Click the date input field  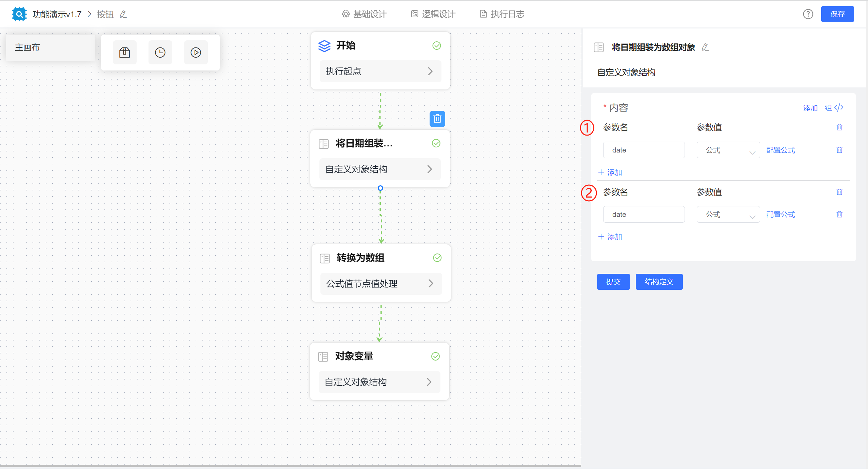pyautogui.click(x=644, y=150)
